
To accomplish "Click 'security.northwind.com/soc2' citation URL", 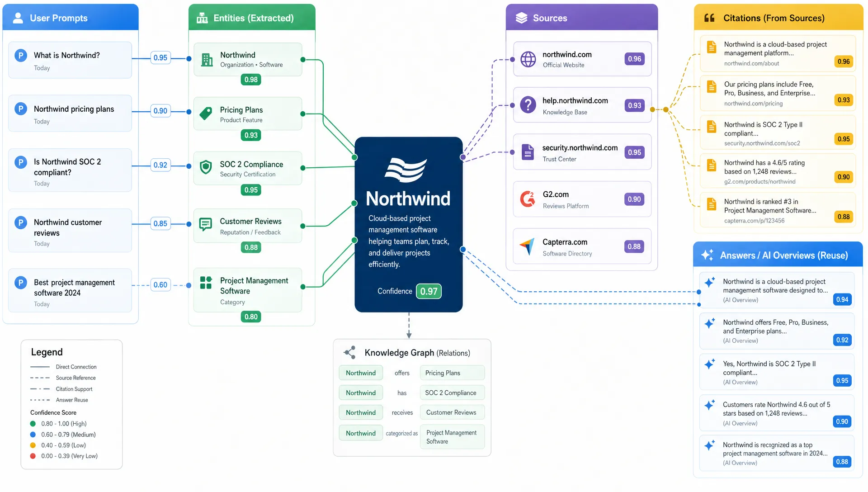I will (x=762, y=143).
